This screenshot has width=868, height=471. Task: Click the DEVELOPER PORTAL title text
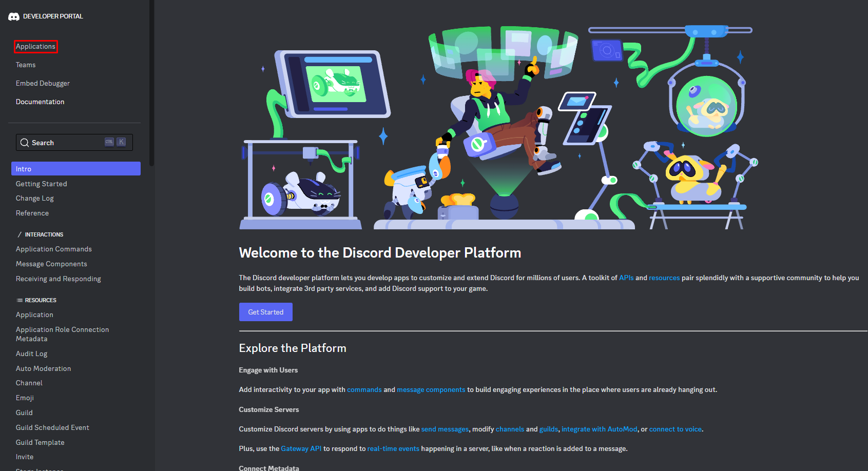pos(53,16)
